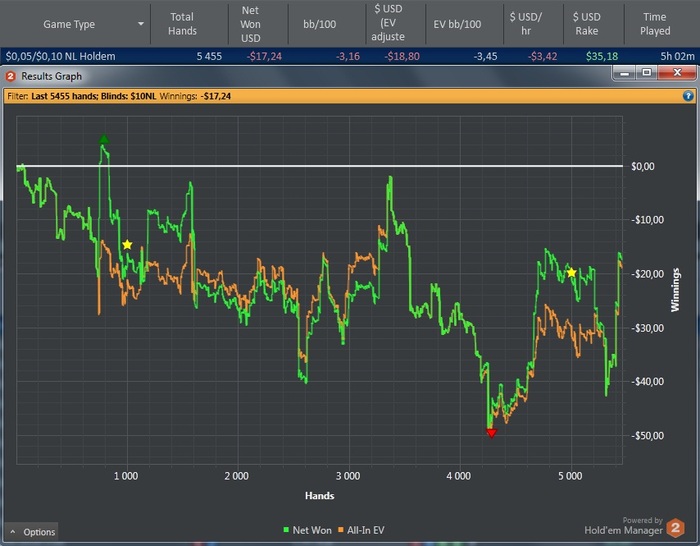Click the Results Graph window icon
Image resolution: width=700 pixels, height=546 pixels.
coord(10,76)
